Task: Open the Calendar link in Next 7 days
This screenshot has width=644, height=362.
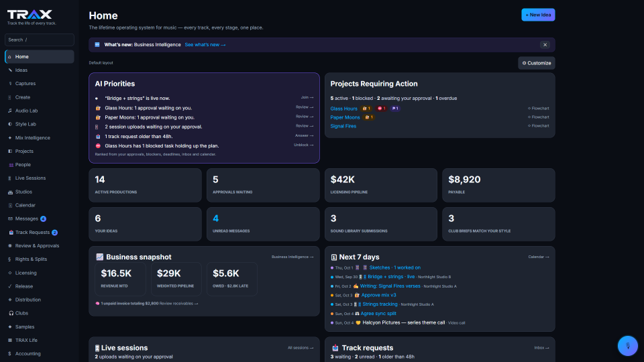Action: coord(539,257)
